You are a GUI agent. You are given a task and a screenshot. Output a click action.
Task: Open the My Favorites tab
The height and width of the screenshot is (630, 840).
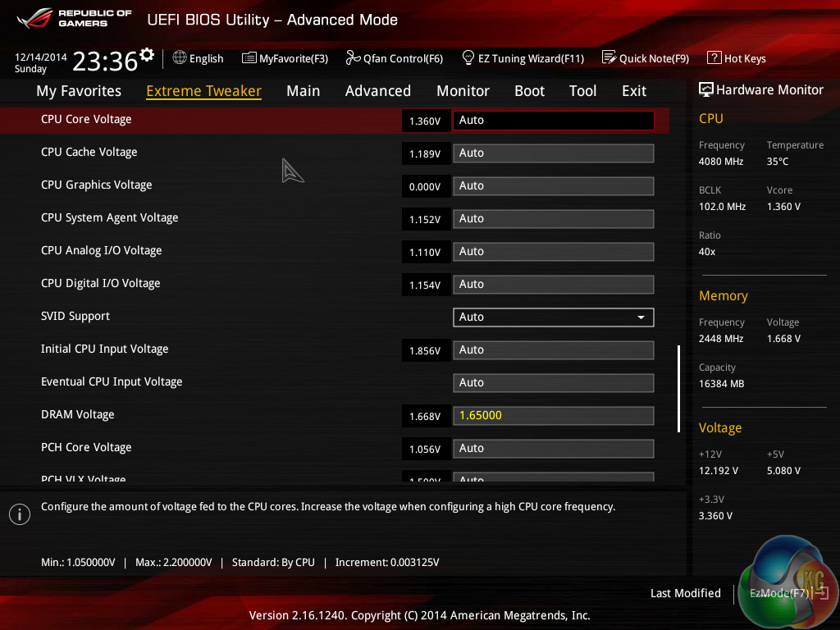79,91
